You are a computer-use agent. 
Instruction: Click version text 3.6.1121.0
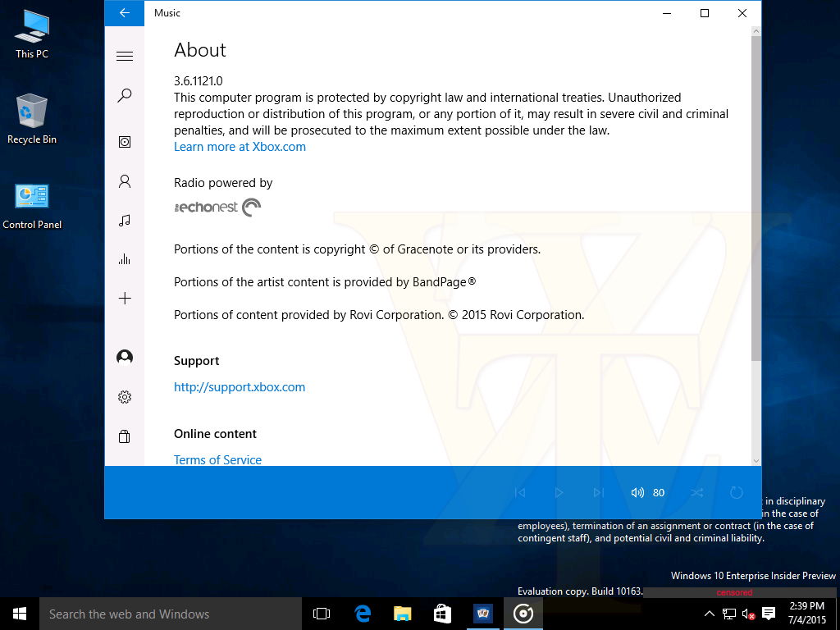pyautogui.click(x=199, y=81)
